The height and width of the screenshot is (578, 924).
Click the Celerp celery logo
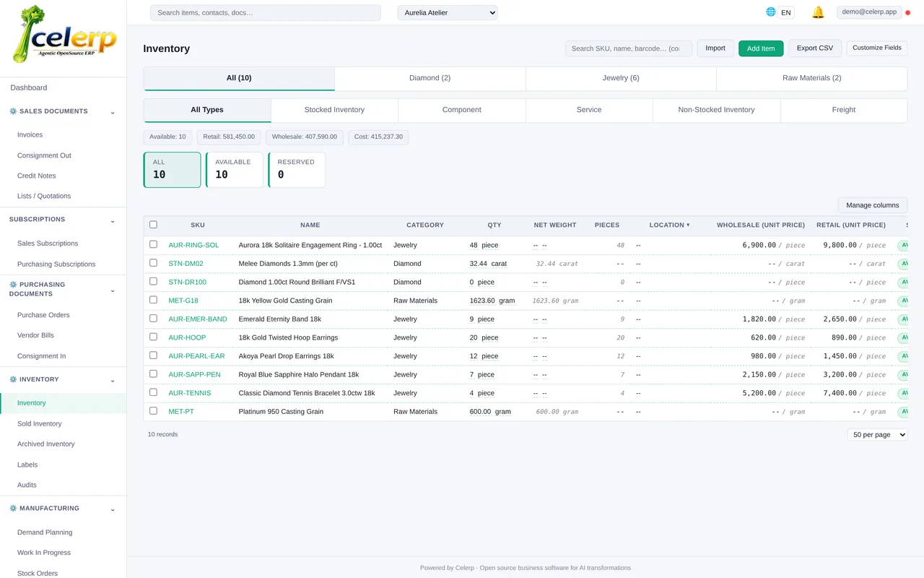click(x=64, y=35)
